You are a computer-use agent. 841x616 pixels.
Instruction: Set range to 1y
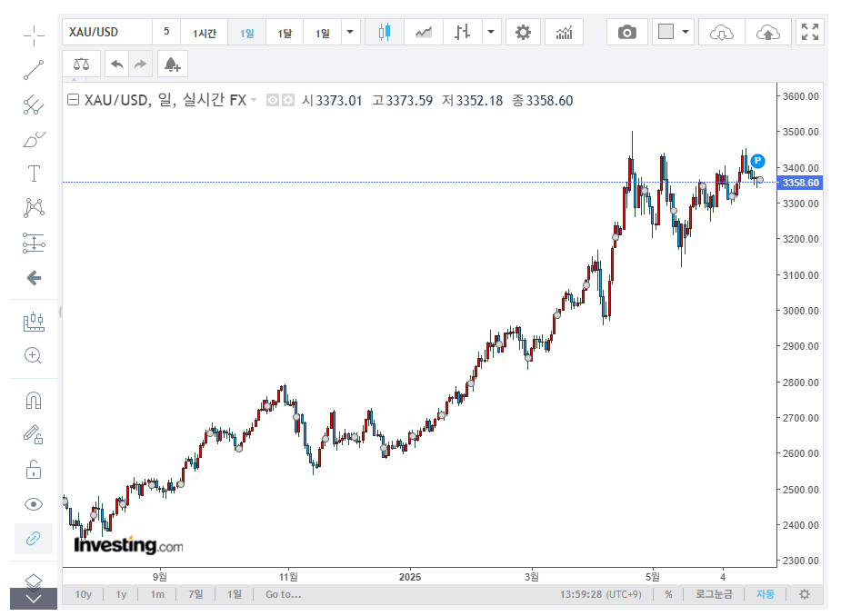tap(121, 594)
